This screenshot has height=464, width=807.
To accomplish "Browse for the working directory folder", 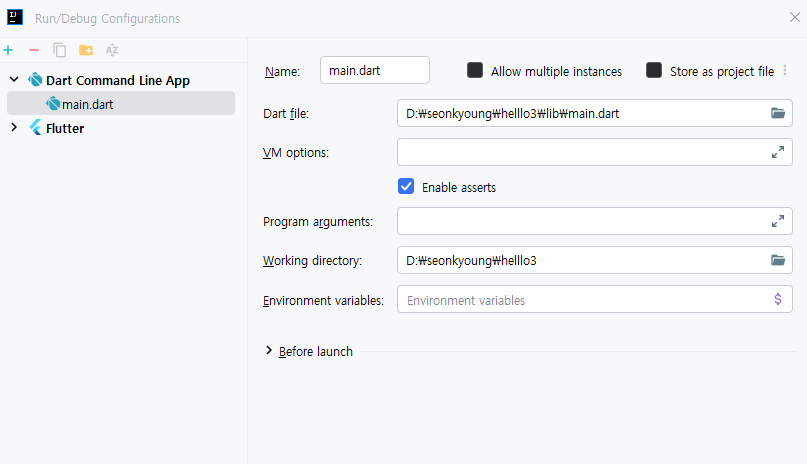I will (778, 260).
